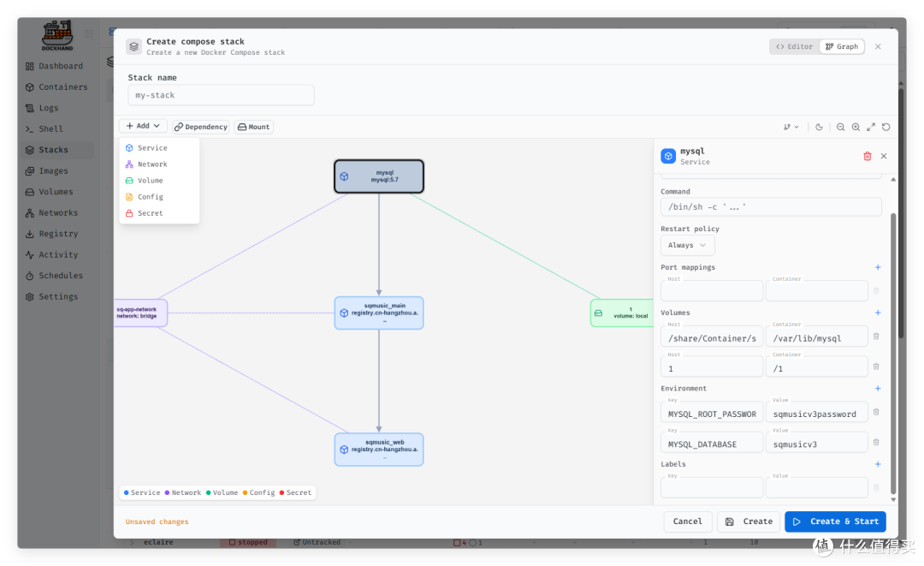
Task: Select the volume: local node
Action: 622,313
